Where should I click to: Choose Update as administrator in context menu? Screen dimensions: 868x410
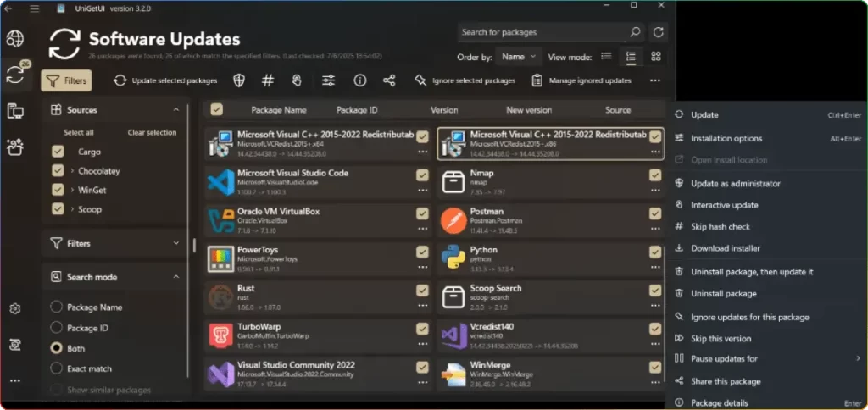coord(768,183)
